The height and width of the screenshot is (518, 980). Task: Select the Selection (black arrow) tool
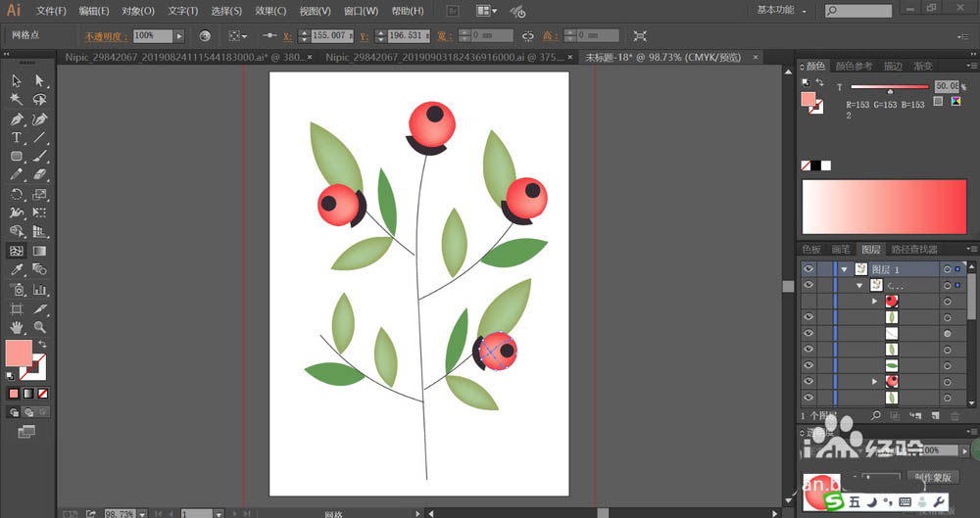17,80
